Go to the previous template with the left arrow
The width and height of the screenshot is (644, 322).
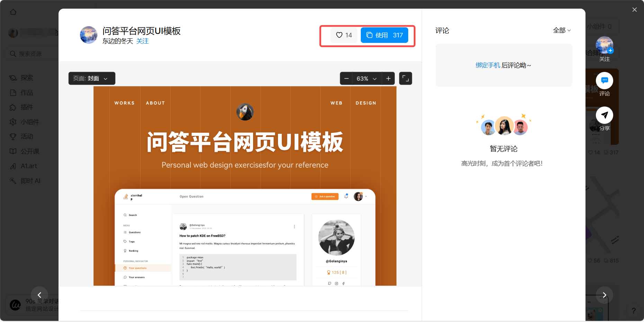[x=39, y=295]
